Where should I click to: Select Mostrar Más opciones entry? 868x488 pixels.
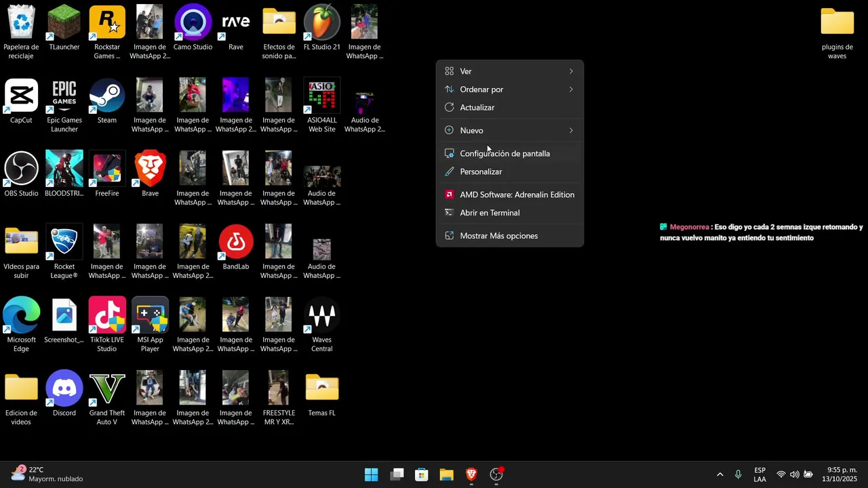[509, 236]
